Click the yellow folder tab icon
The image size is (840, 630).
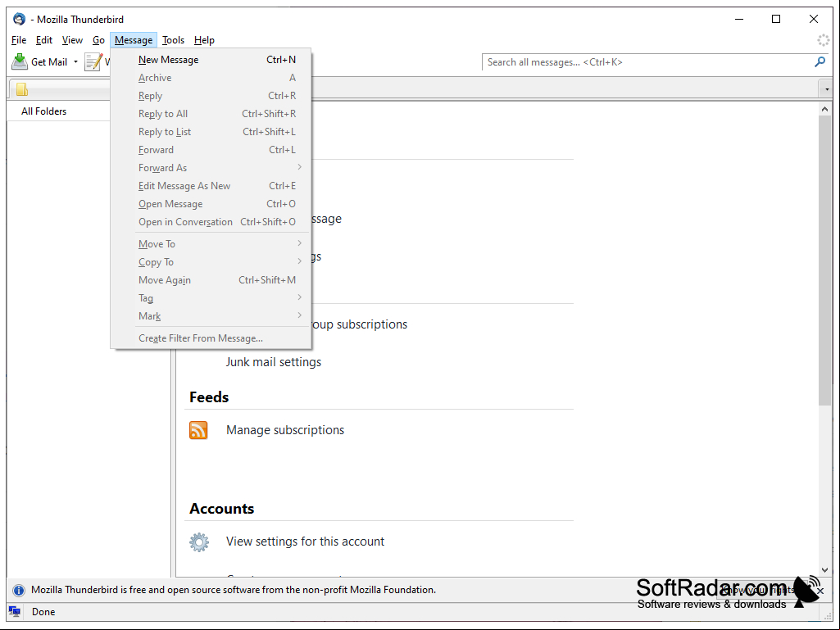tap(22, 89)
